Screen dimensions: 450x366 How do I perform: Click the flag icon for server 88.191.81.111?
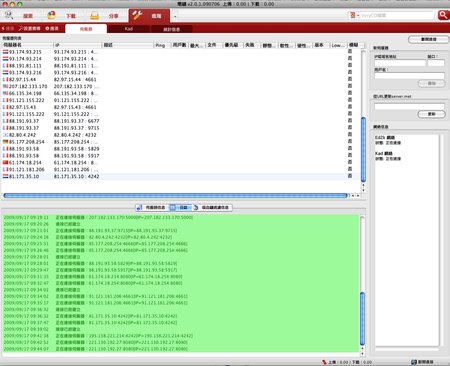coord(5,66)
